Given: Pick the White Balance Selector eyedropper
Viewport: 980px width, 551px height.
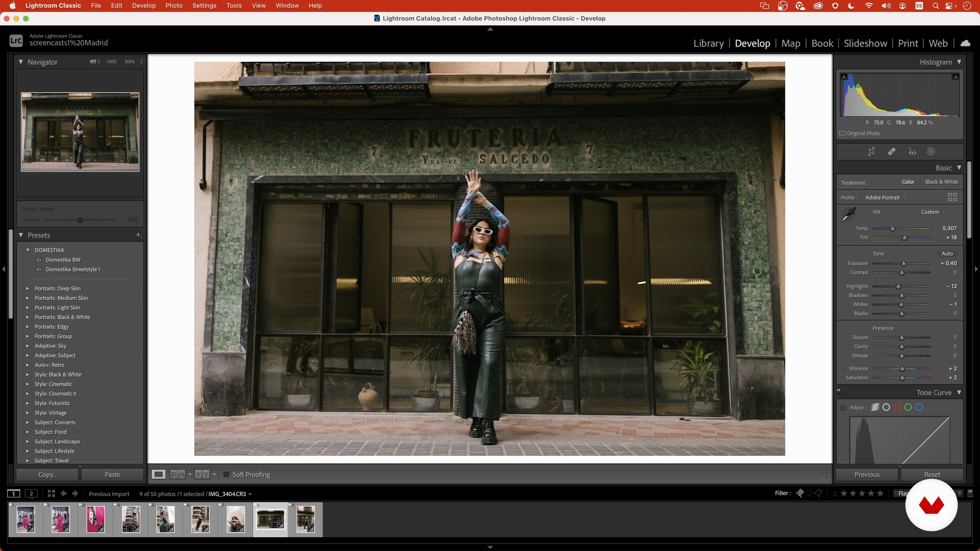Looking at the screenshot, I should tap(848, 214).
